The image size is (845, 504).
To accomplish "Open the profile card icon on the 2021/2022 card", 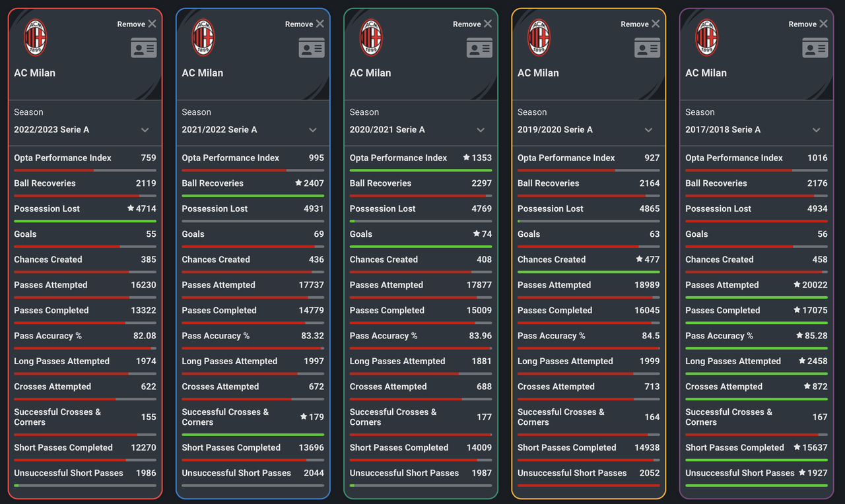I will coord(312,48).
